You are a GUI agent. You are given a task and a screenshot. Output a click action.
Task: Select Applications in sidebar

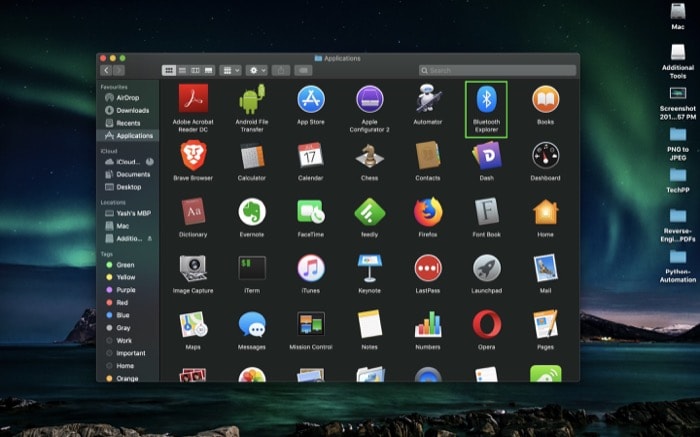click(x=127, y=135)
